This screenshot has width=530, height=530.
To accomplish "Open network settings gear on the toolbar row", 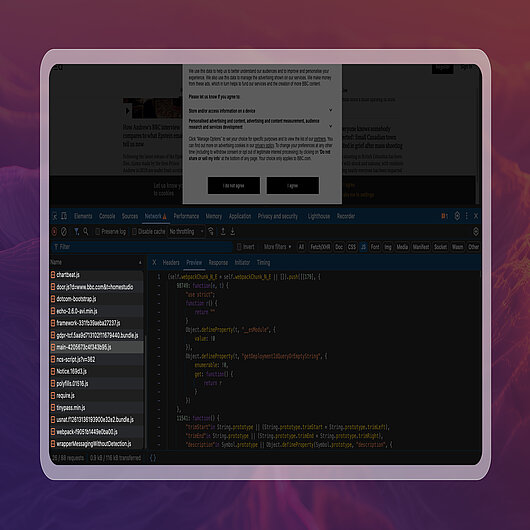I will 476,232.
